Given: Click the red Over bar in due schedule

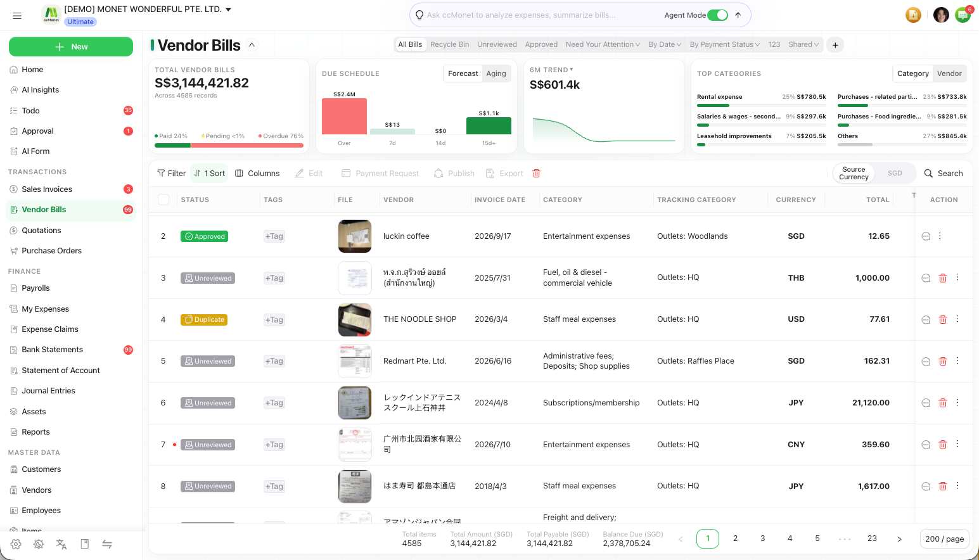Looking at the screenshot, I should click(x=344, y=117).
